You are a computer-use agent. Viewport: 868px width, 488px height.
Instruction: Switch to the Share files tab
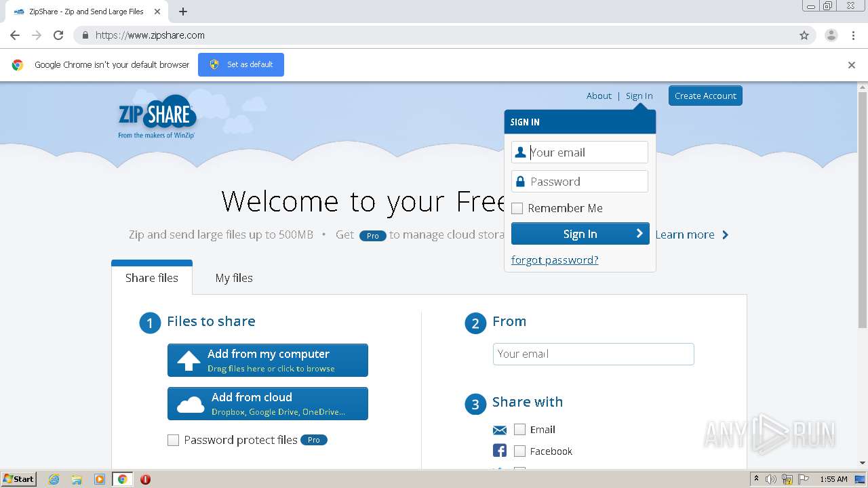pos(152,278)
